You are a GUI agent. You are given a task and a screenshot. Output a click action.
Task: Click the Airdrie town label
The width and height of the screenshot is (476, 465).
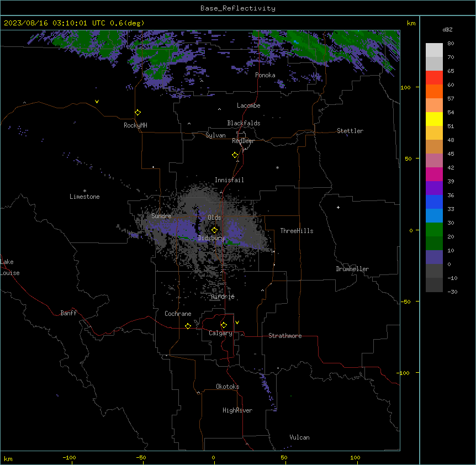coord(223,297)
